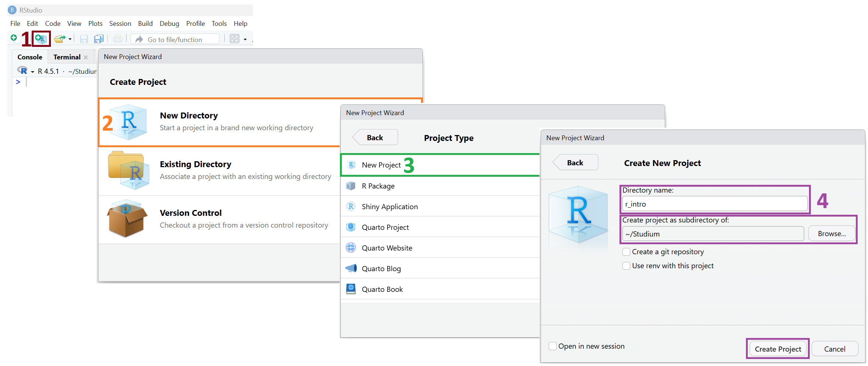Click the Browse... button
This screenshot has width=868, height=366.
coord(832,234)
